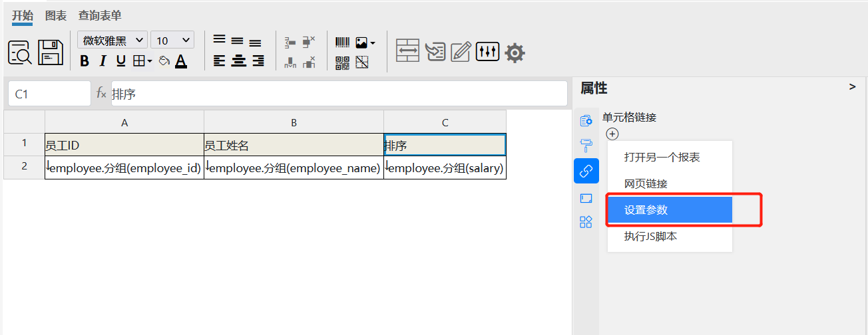Viewport: 868px width, 335px height.
Task: Select cell with employee.分组(salary)
Action: click(x=445, y=167)
